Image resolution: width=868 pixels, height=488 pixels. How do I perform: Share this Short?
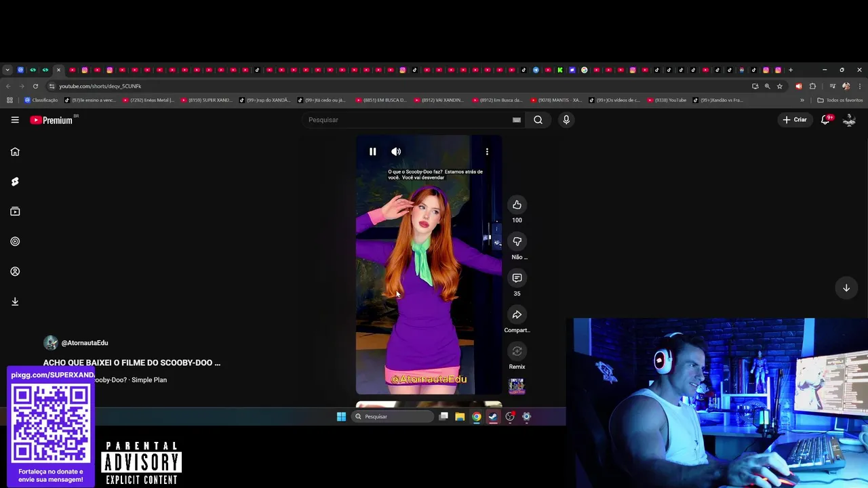517,314
